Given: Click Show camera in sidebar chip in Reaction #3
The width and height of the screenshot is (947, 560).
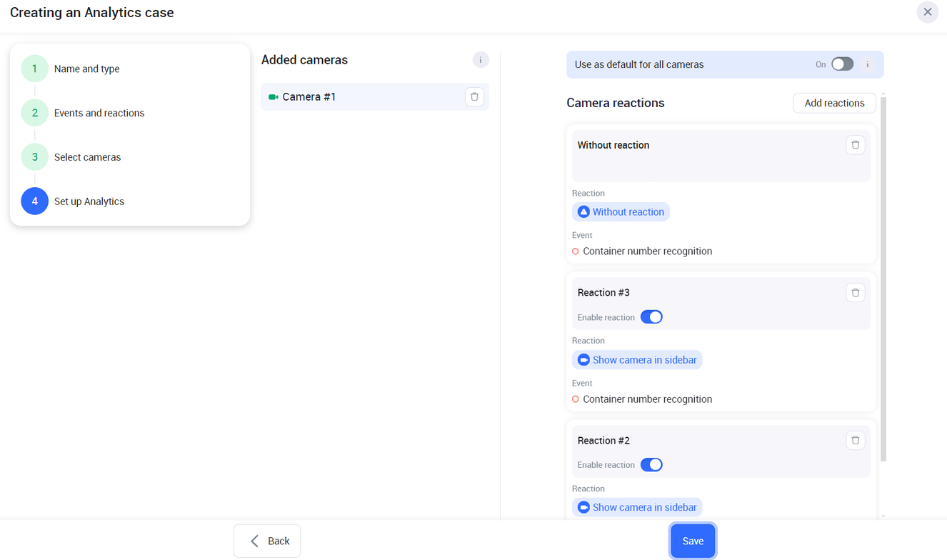Looking at the screenshot, I should (637, 360).
